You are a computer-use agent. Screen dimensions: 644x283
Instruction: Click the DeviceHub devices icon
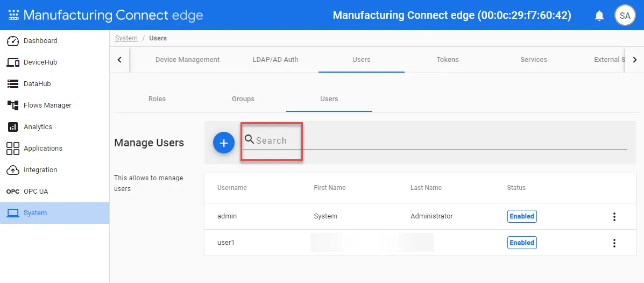point(13,62)
